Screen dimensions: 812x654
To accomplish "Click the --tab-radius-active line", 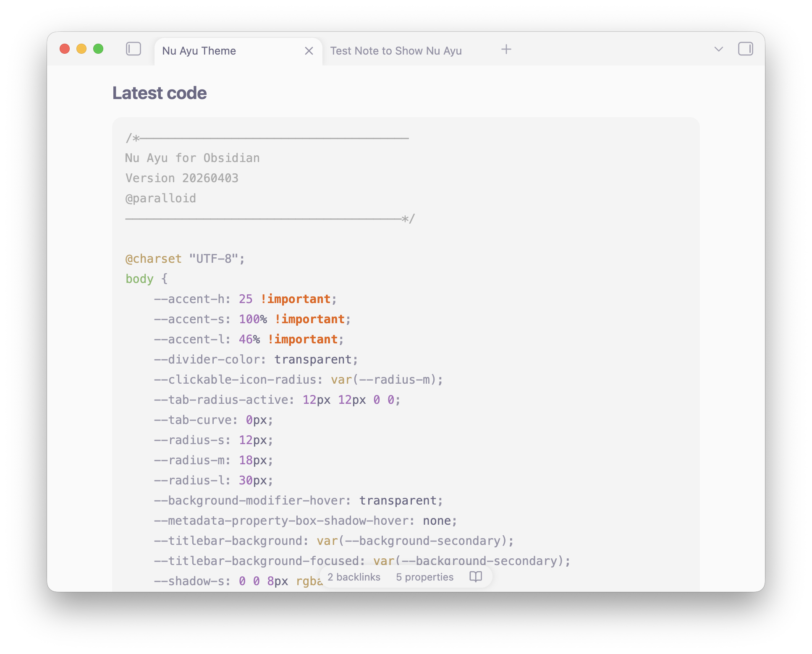I will (277, 400).
